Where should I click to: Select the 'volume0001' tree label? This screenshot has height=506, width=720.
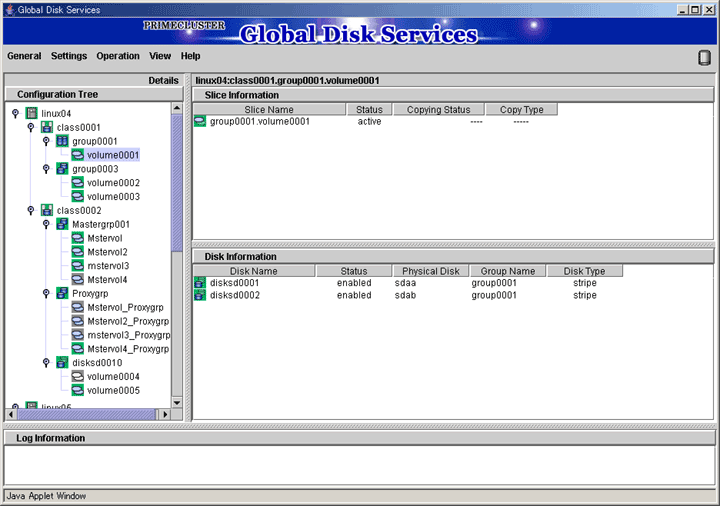click(x=113, y=155)
